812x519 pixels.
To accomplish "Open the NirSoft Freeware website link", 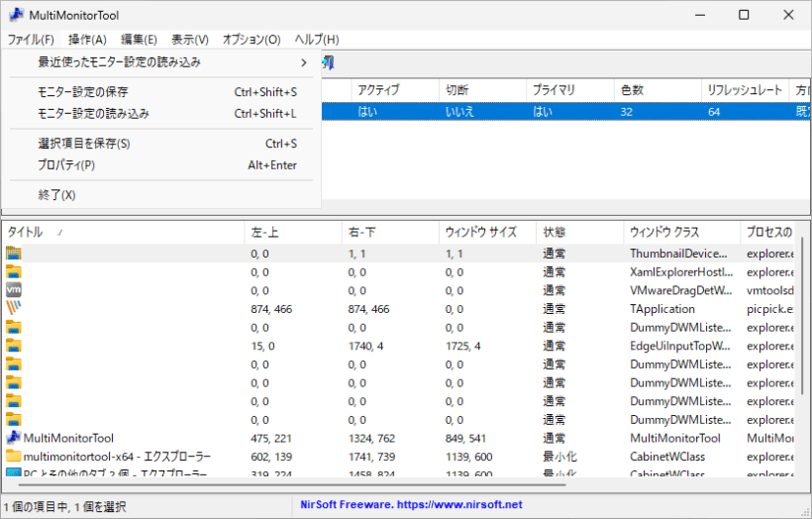I will [x=411, y=504].
